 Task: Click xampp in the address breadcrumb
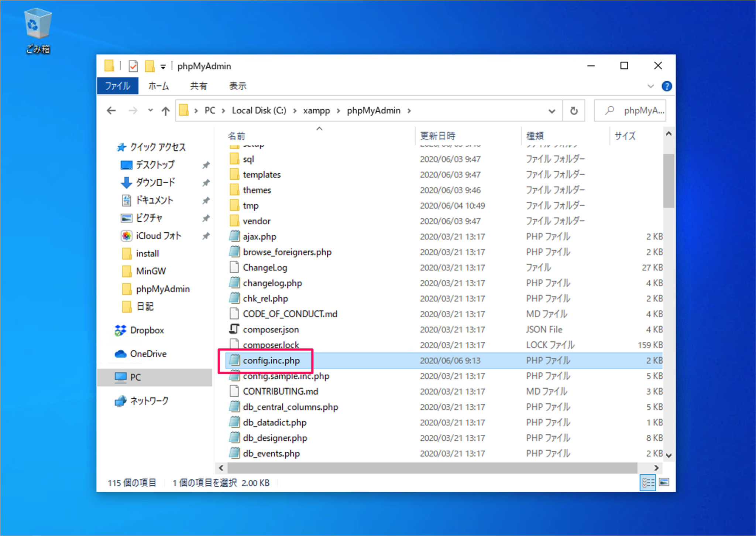click(316, 110)
